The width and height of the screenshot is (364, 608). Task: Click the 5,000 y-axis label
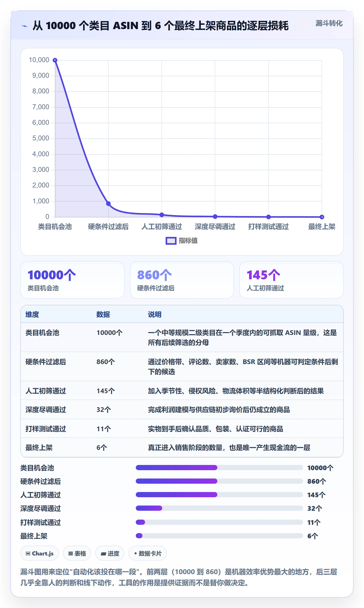pyautogui.click(x=41, y=138)
